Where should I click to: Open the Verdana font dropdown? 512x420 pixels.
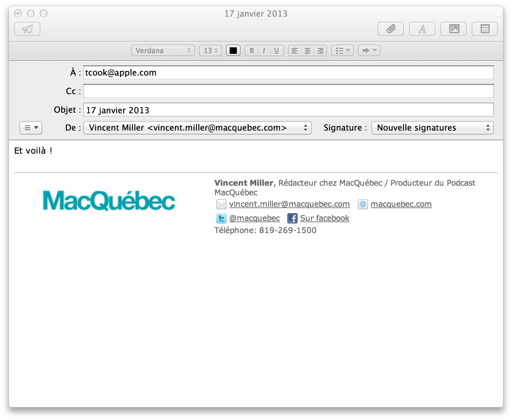pyautogui.click(x=163, y=51)
